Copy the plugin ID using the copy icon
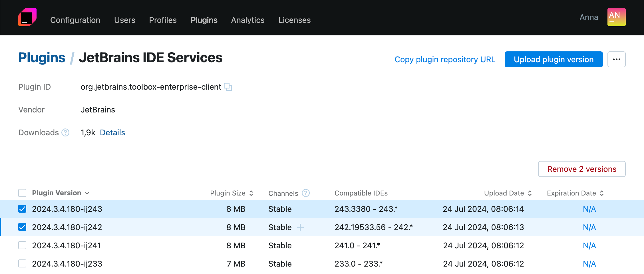 point(228,87)
